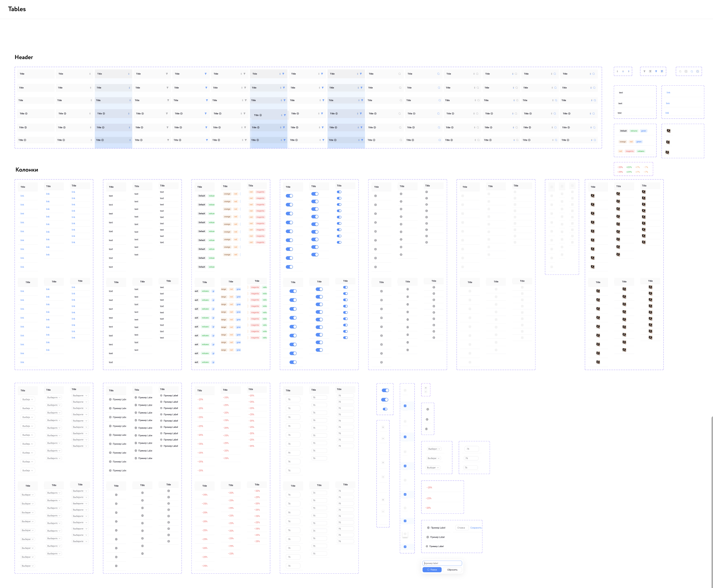Click bottommost minus in tall expander column
The image size is (713, 588).
coord(383,511)
